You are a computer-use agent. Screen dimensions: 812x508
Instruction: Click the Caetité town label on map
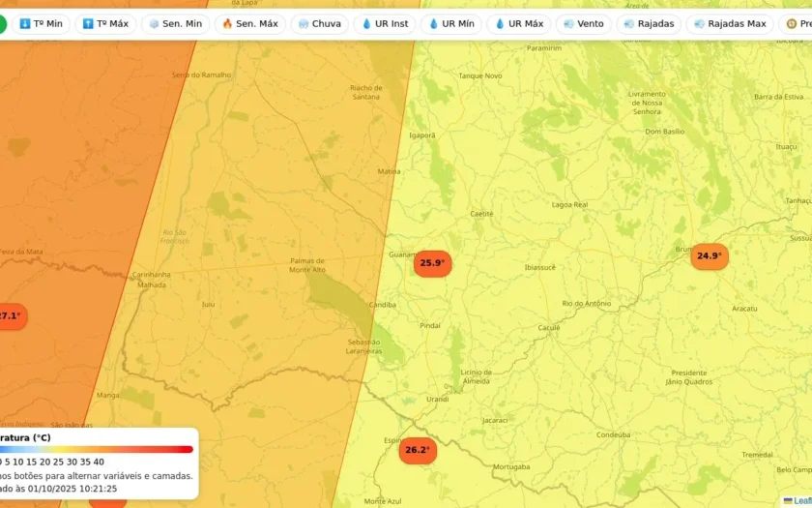coord(481,214)
